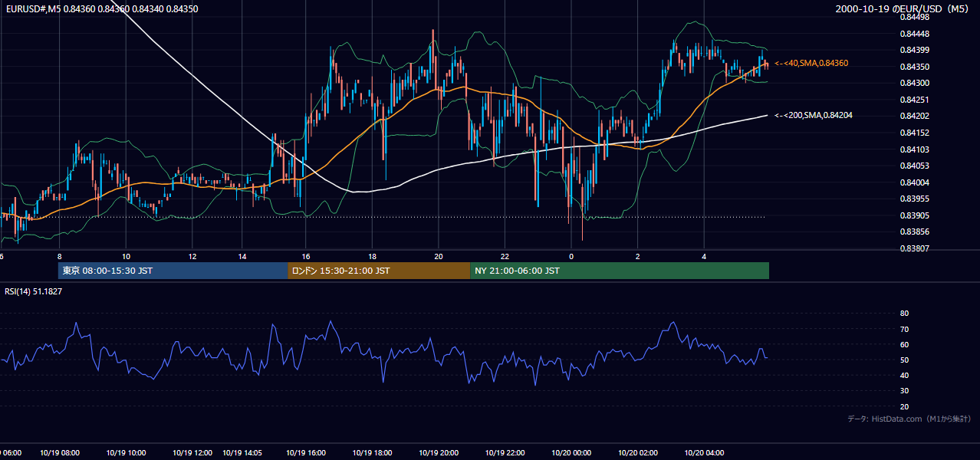This screenshot has width=980, height=460.
Task: Click hour tick 16 under price chart
Action: coord(305,256)
